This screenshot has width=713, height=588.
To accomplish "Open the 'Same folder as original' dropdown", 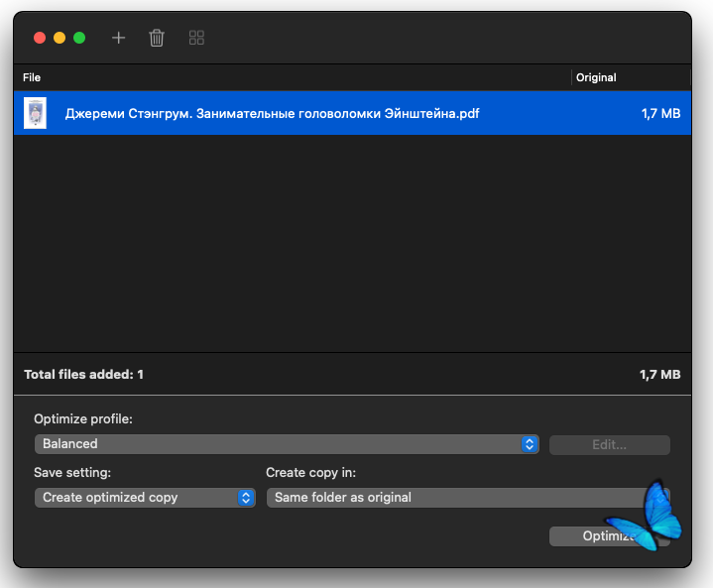I will click(x=456, y=498).
